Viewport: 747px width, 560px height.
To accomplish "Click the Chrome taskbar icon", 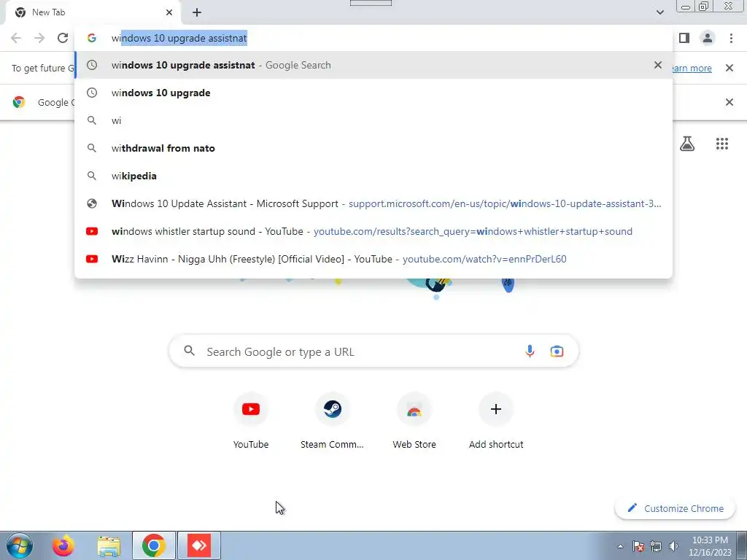I will pyautogui.click(x=153, y=545).
